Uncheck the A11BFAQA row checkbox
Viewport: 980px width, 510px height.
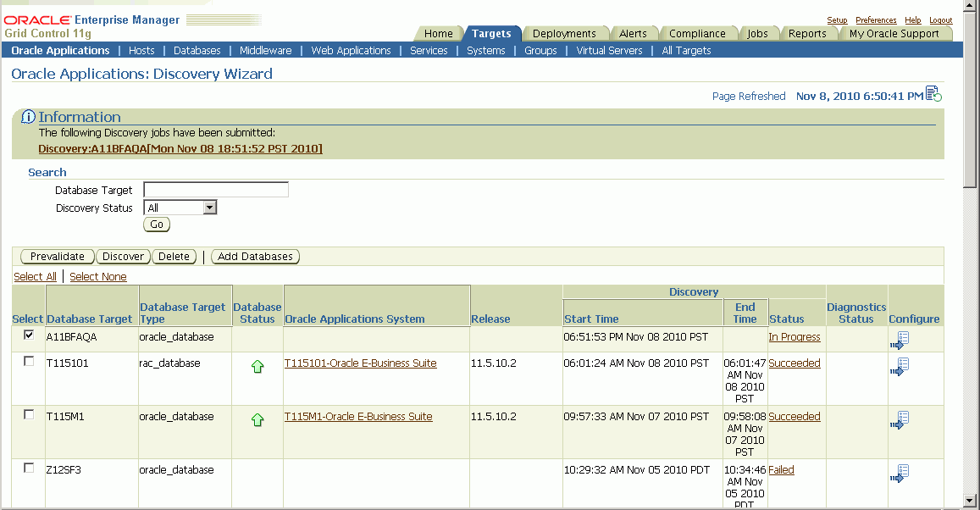[29, 335]
